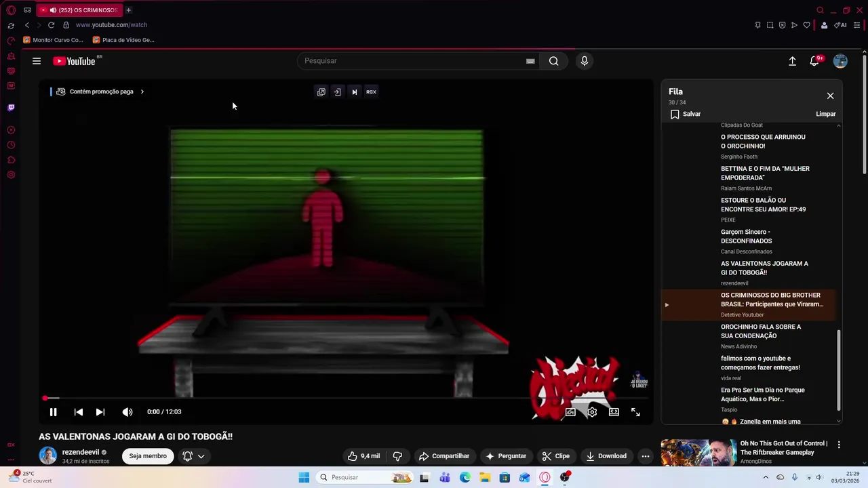Select currently playing 'OS CRIMINOSOS DO BIG BROTHER' item
Image resolution: width=868 pixels, height=488 pixels.
click(749, 304)
